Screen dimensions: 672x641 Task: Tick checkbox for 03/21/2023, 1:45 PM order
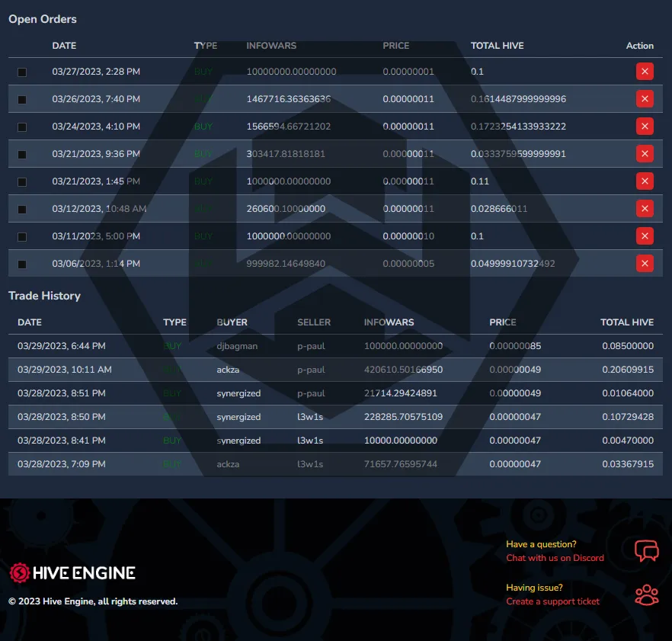[x=22, y=182]
